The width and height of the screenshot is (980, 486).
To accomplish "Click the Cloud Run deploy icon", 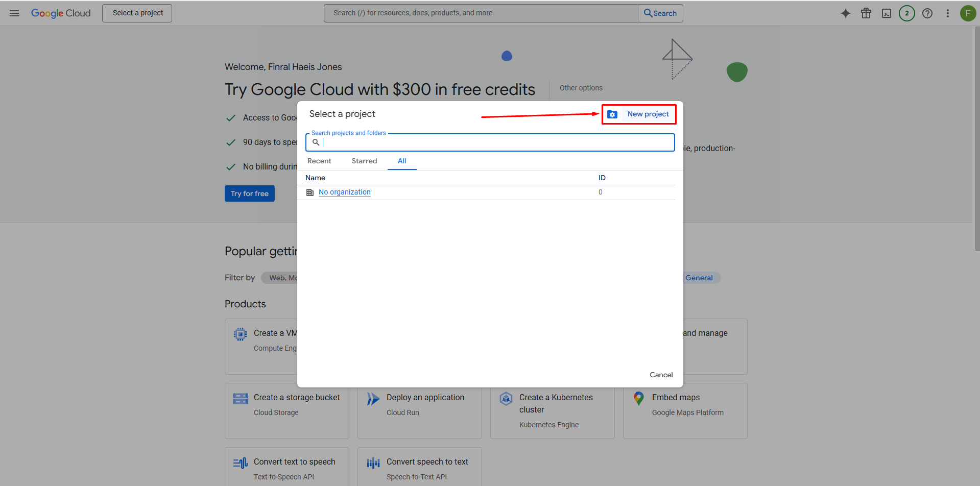I will pyautogui.click(x=373, y=399).
